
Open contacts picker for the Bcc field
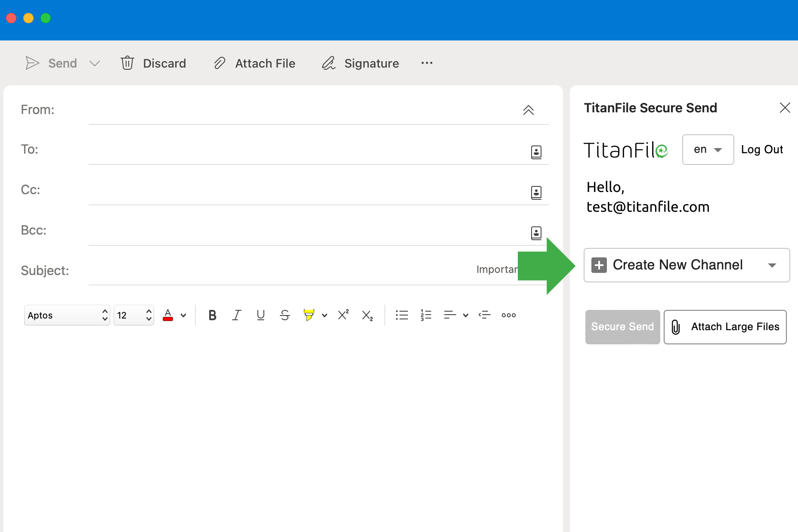click(x=536, y=233)
